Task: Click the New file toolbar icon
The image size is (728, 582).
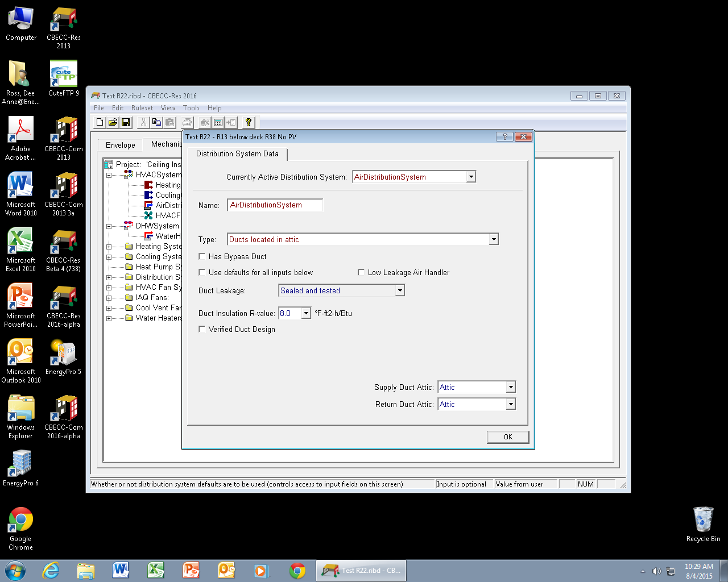Action: click(100, 122)
